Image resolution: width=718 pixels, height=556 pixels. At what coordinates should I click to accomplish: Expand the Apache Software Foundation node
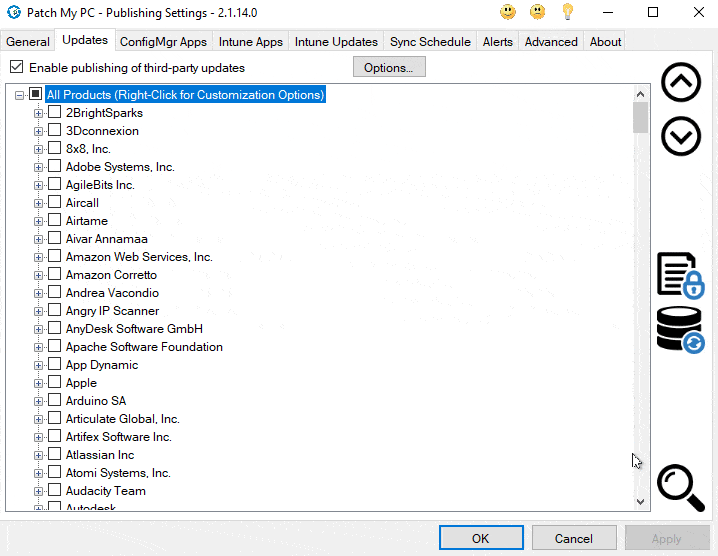(38, 348)
